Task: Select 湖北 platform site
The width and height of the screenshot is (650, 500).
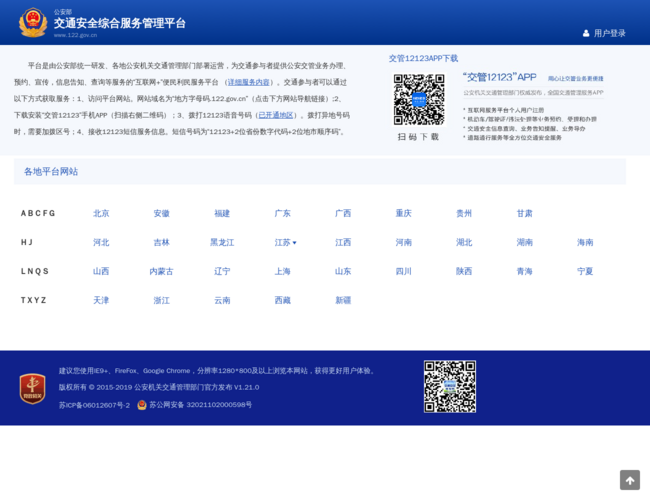Action: point(464,242)
